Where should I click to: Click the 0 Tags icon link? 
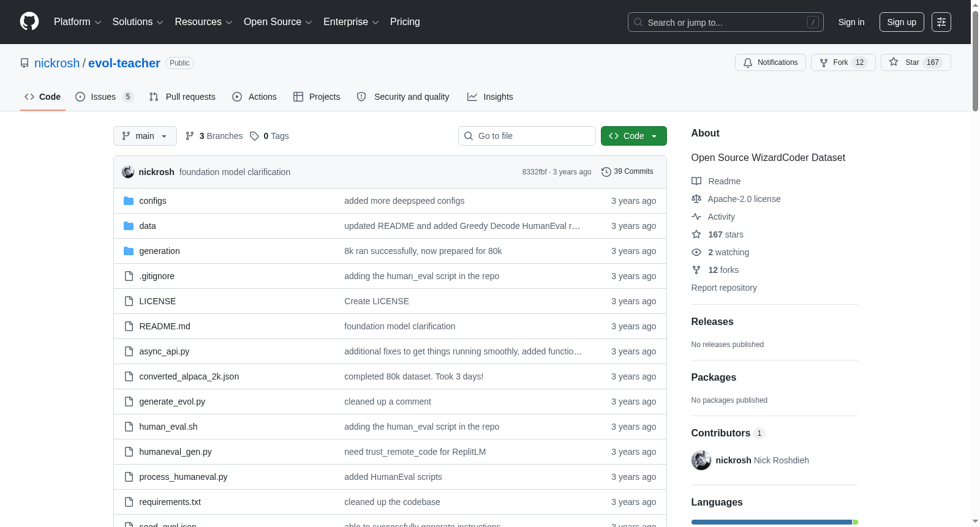pyautogui.click(x=269, y=136)
